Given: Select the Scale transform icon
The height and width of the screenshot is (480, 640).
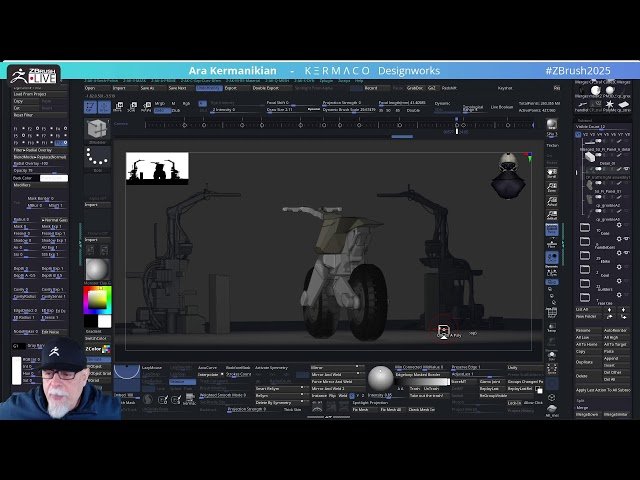Looking at the screenshot, I should click(132, 107).
